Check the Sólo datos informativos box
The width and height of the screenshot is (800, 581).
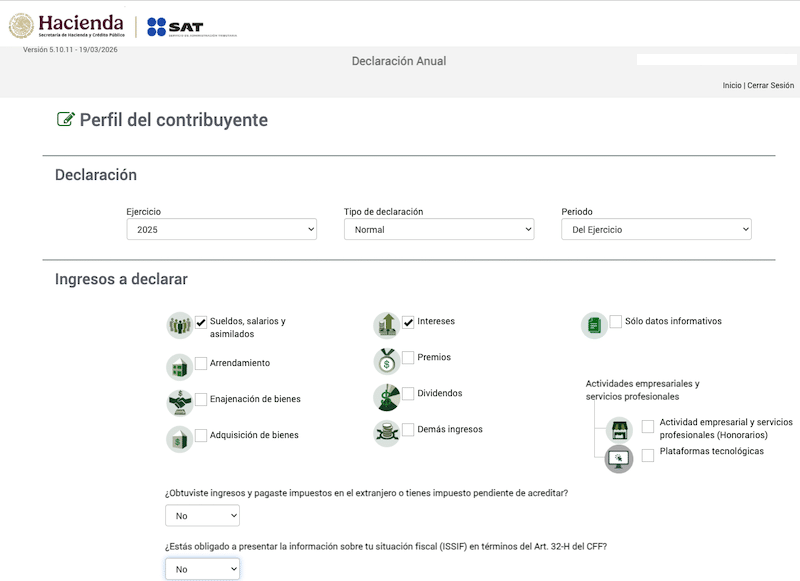coord(615,322)
